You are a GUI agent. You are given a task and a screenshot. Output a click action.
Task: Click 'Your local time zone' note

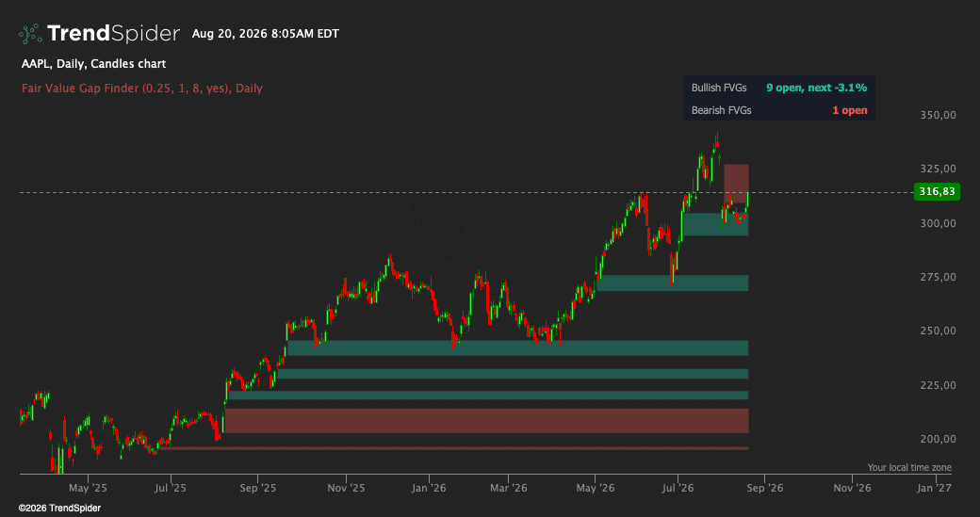(x=909, y=467)
